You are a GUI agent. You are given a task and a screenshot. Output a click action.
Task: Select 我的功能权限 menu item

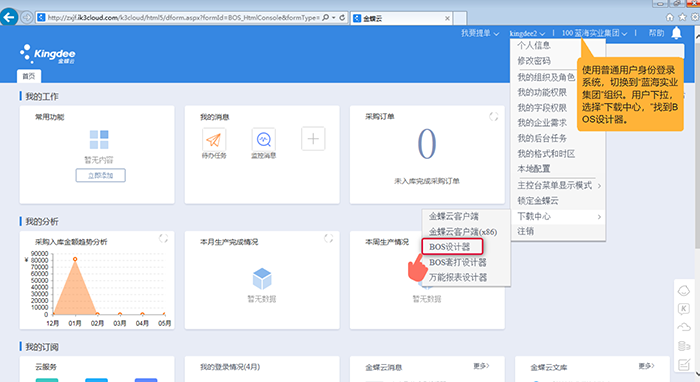pyautogui.click(x=542, y=92)
